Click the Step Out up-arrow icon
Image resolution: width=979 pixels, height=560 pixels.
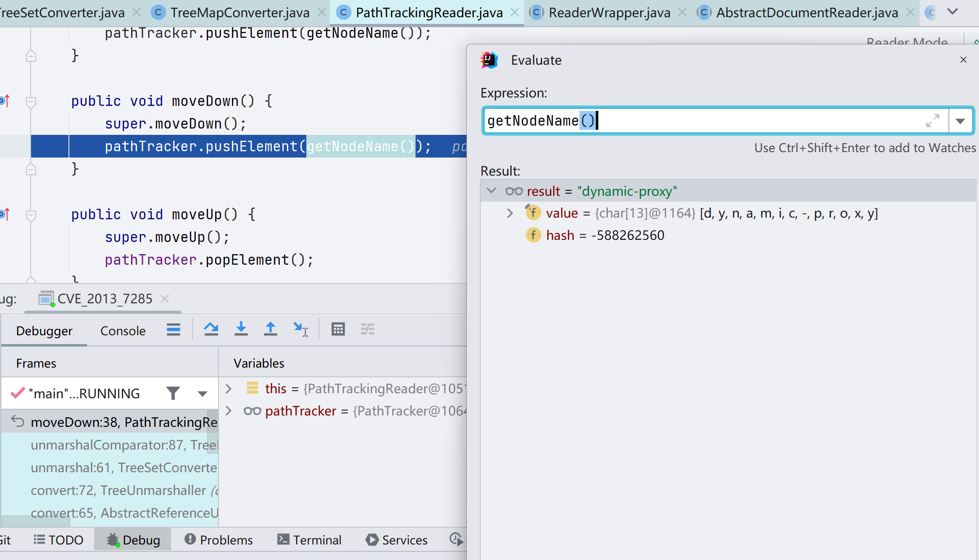pyautogui.click(x=270, y=329)
